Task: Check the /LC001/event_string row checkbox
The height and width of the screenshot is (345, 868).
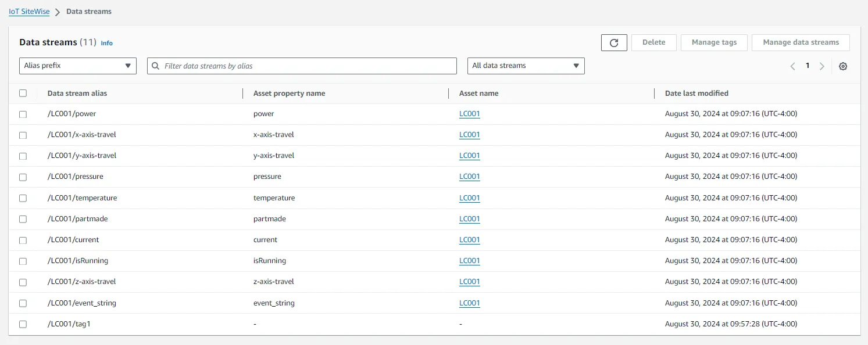Action: (x=23, y=303)
